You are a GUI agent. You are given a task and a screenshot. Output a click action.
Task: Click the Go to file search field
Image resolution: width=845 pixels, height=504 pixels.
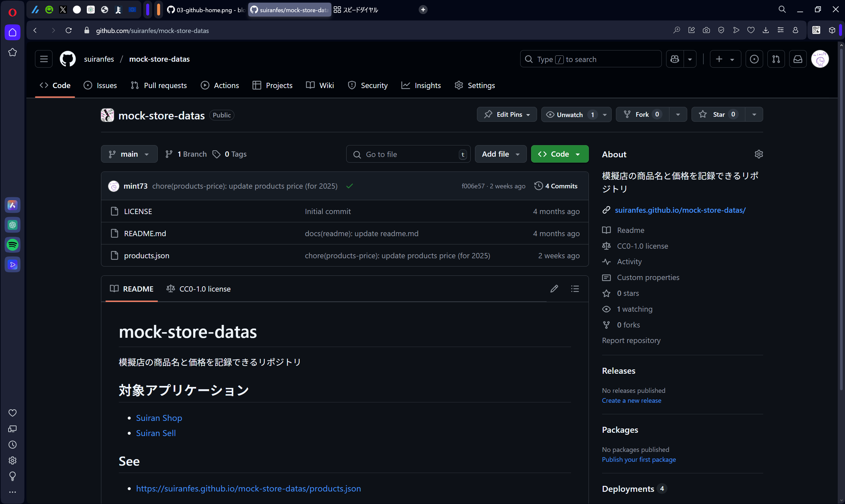[x=408, y=154]
